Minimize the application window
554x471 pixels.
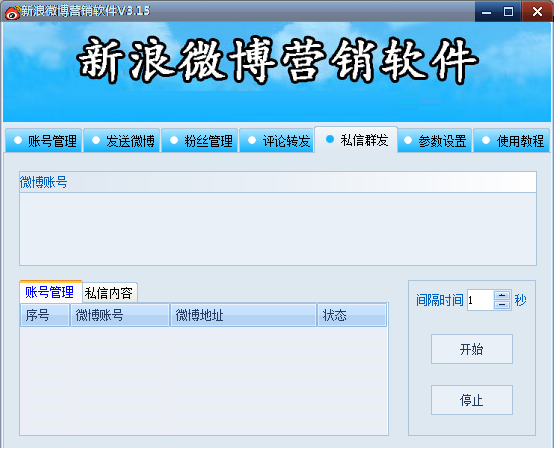(487, 12)
